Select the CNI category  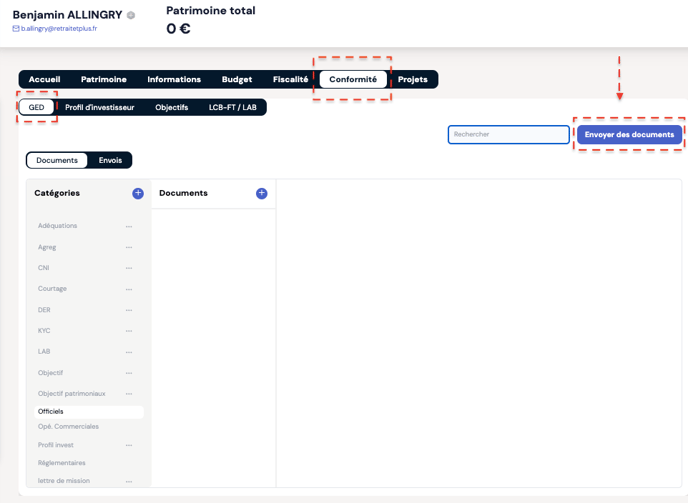click(43, 268)
